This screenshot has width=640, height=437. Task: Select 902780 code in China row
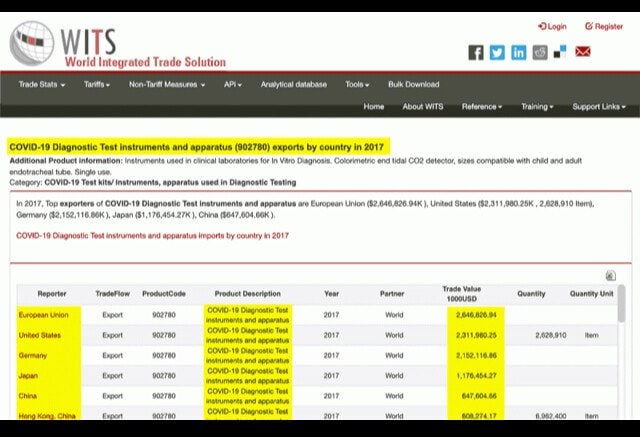click(x=164, y=396)
